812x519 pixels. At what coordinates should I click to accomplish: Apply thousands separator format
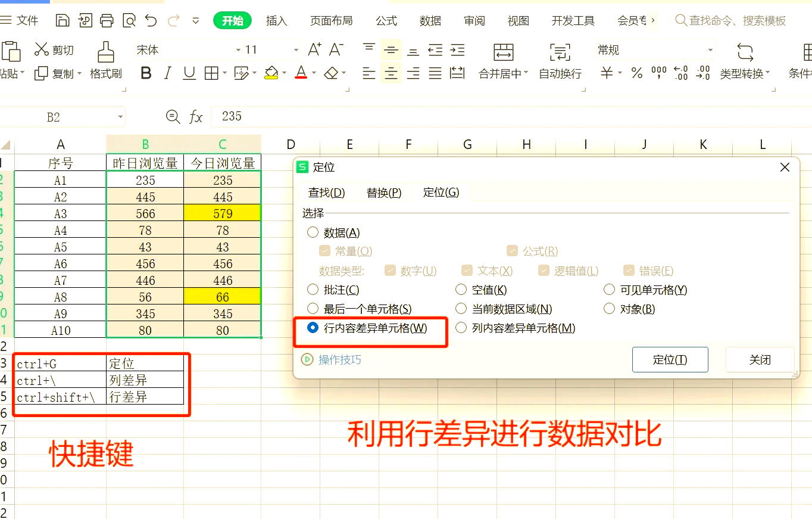click(659, 73)
